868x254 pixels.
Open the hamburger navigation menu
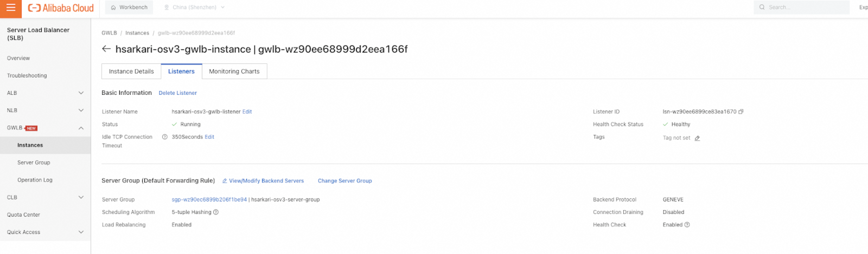(11, 8)
